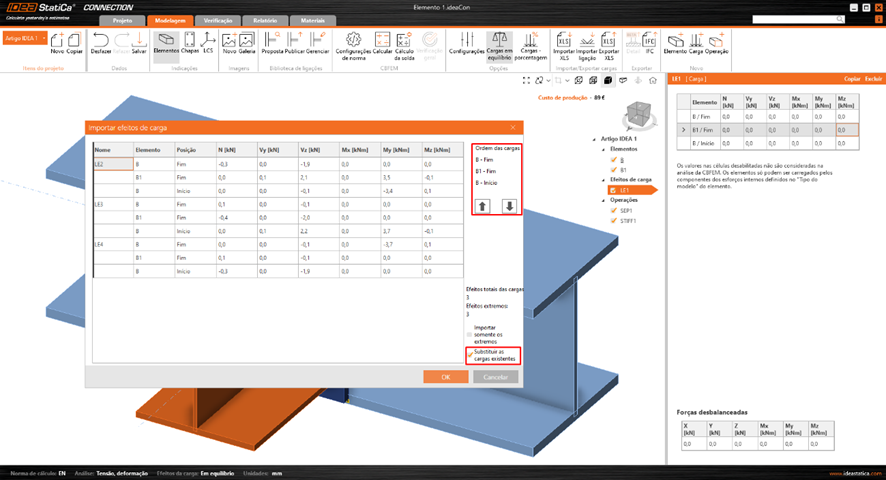The width and height of the screenshot is (886, 480).
Task: Click the Chapas indication icon
Action: [x=190, y=43]
